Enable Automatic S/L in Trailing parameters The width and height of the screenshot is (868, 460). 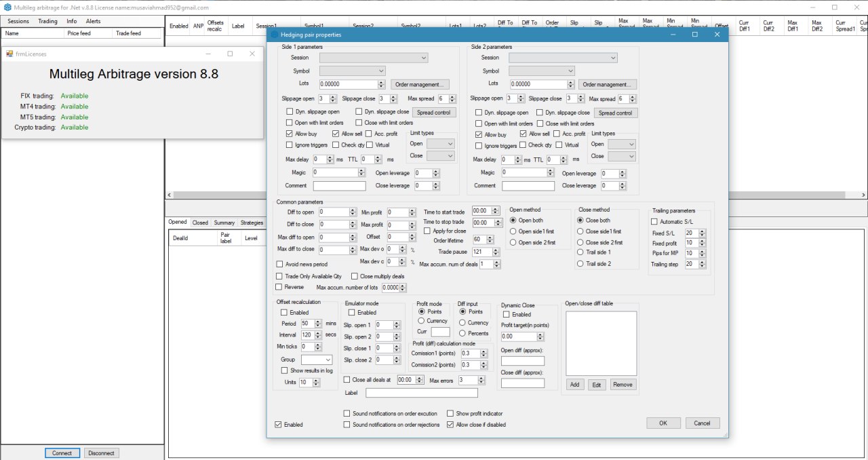point(654,222)
